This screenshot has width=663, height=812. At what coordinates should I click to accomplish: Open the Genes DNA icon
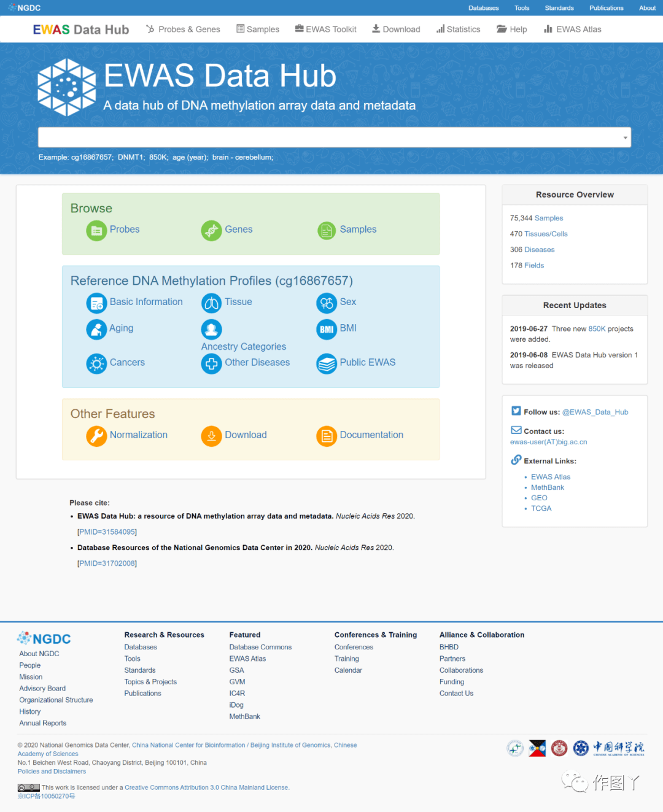[211, 231]
